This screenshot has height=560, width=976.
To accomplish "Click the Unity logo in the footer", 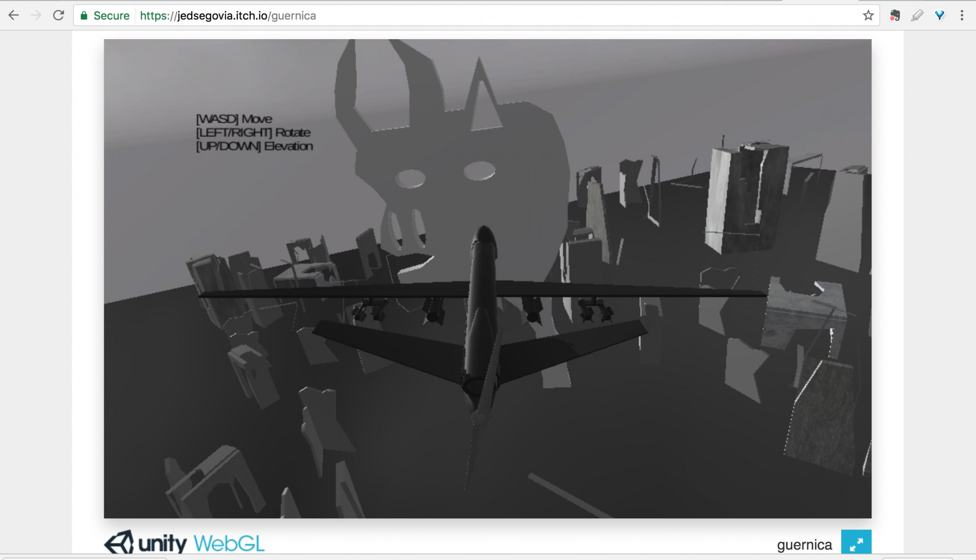I will pyautogui.click(x=145, y=543).
